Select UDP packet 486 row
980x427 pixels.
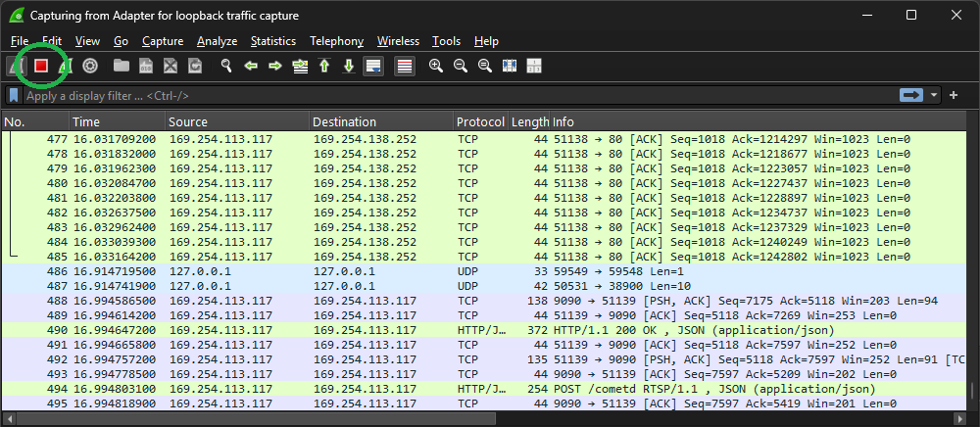484,271
